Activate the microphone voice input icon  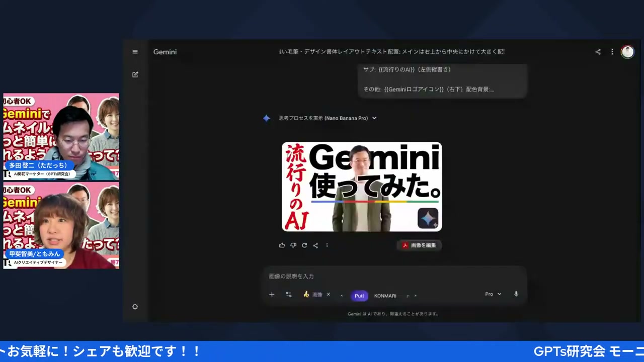516,294
